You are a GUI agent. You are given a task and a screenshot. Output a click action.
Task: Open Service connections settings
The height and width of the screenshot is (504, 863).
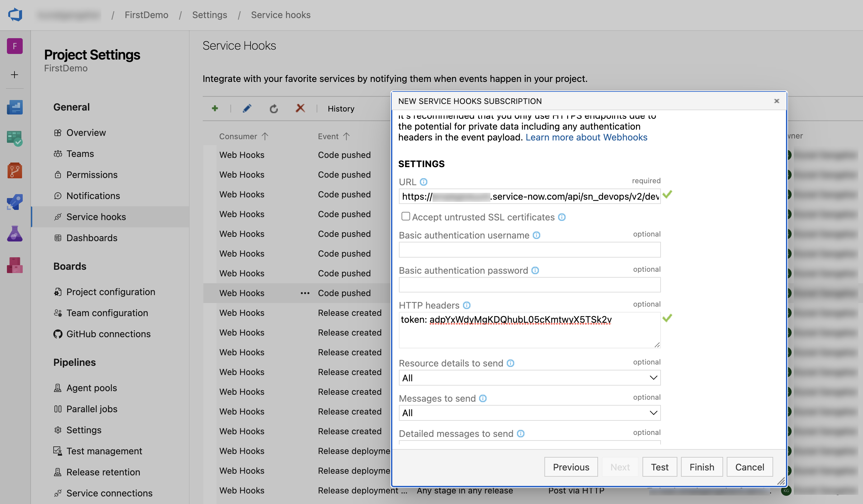[110, 493]
